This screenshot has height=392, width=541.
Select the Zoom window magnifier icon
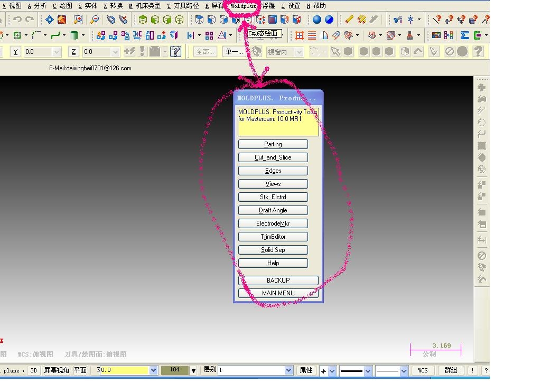coord(78,20)
